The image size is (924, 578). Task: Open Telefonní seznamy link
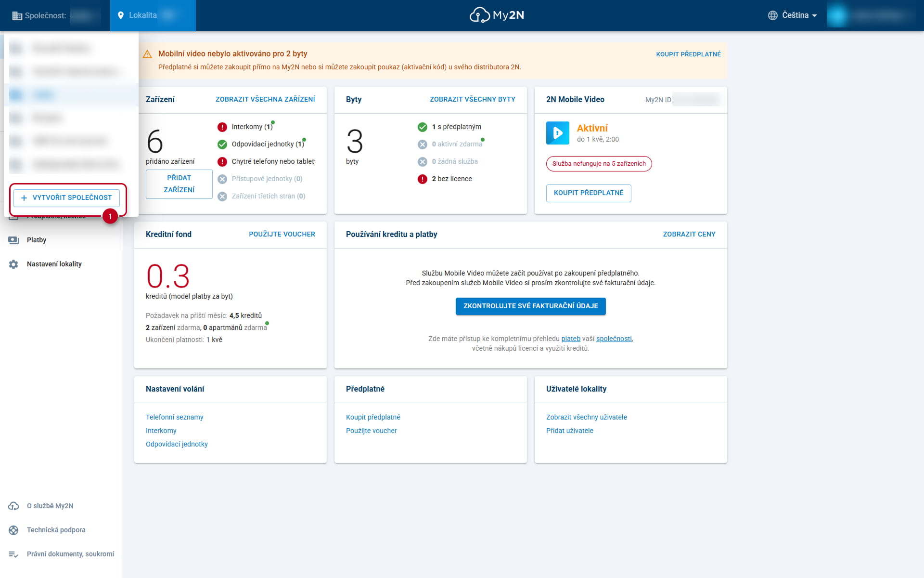pos(175,417)
